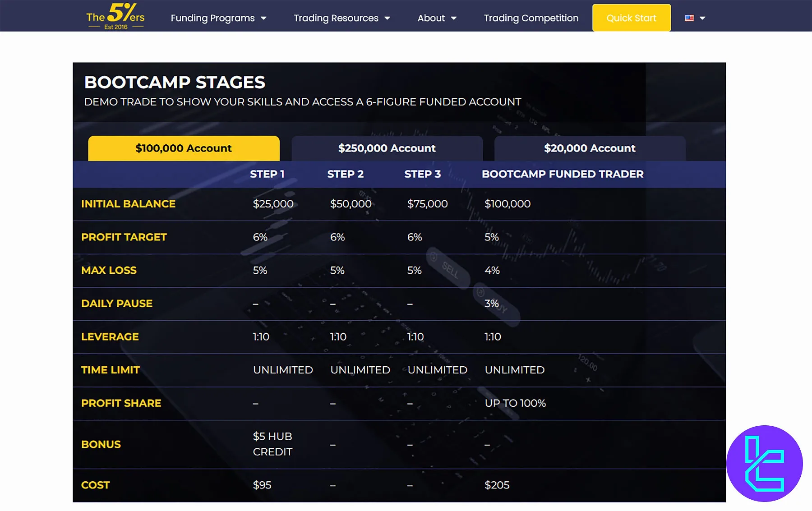Open the Trading Resources menu text
The height and width of the screenshot is (511, 812).
pyautogui.click(x=336, y=18)
